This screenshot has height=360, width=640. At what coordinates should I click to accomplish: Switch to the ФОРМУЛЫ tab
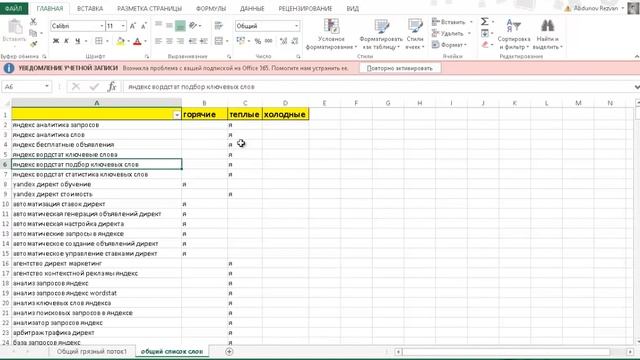pyautogui.click(x=211, y=8)
